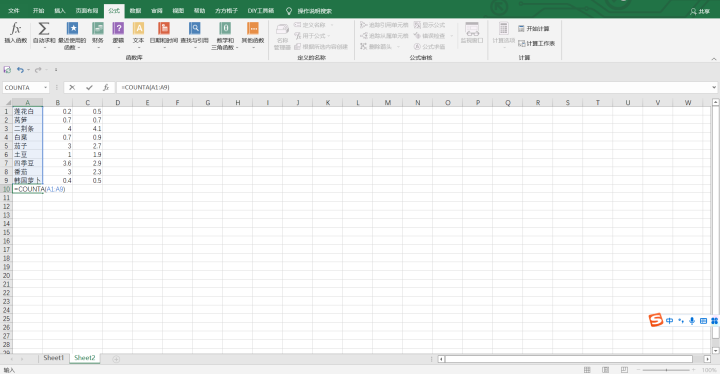This screenshot has width=720, height=374.
Task: Click the zoom slider handle
Action: (666, 370)
